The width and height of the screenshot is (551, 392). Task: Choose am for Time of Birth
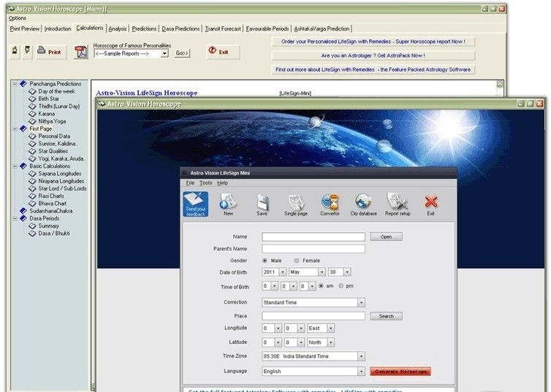point(321,286)
